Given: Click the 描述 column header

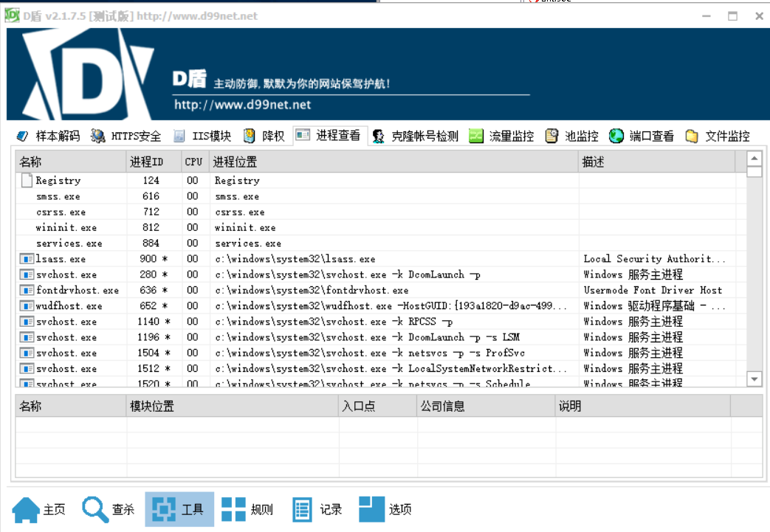Looking at the screenshot, I should (x=657, y=162).
